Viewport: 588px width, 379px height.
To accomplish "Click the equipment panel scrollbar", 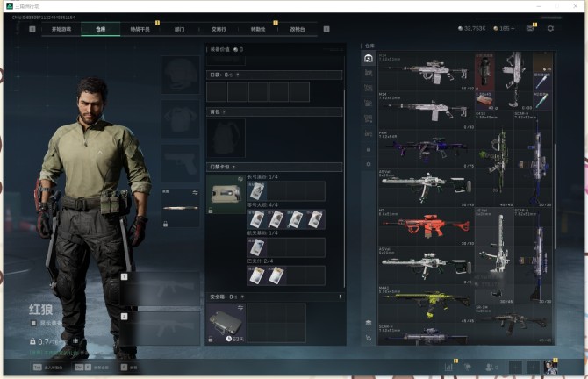I will click(x=344, y=189).
